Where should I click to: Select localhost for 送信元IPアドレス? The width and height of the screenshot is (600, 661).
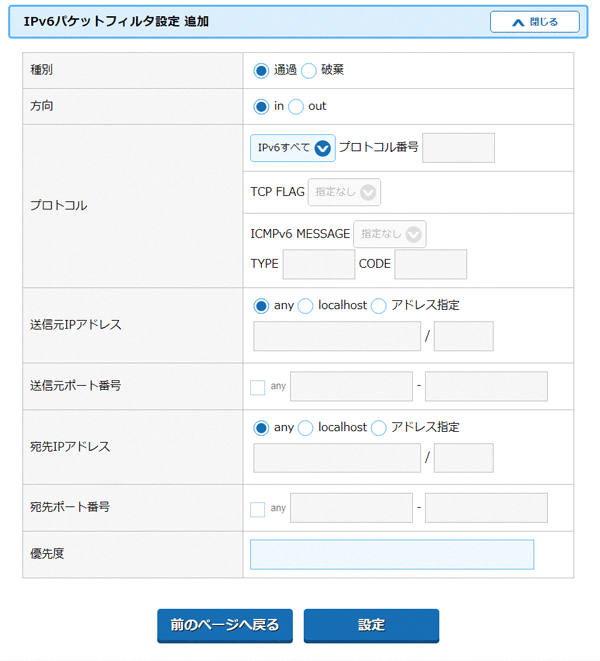click(x=305, y=306)
